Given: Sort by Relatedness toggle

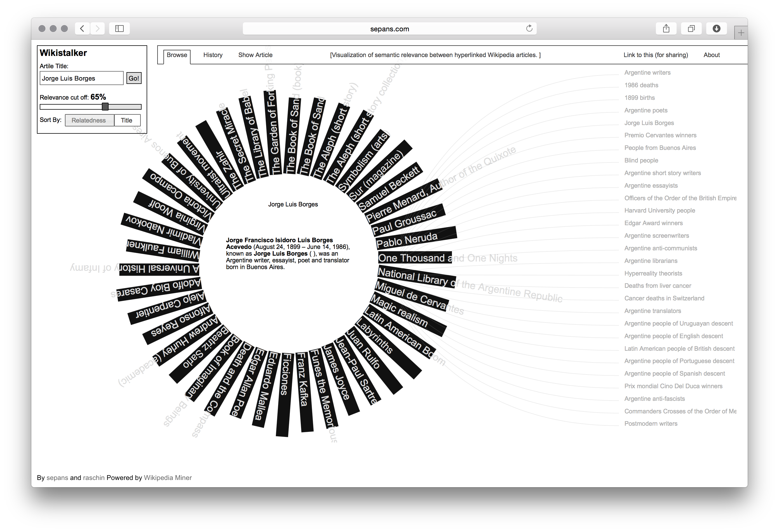Looking at the screenshot, I should (x=89, y=120).
